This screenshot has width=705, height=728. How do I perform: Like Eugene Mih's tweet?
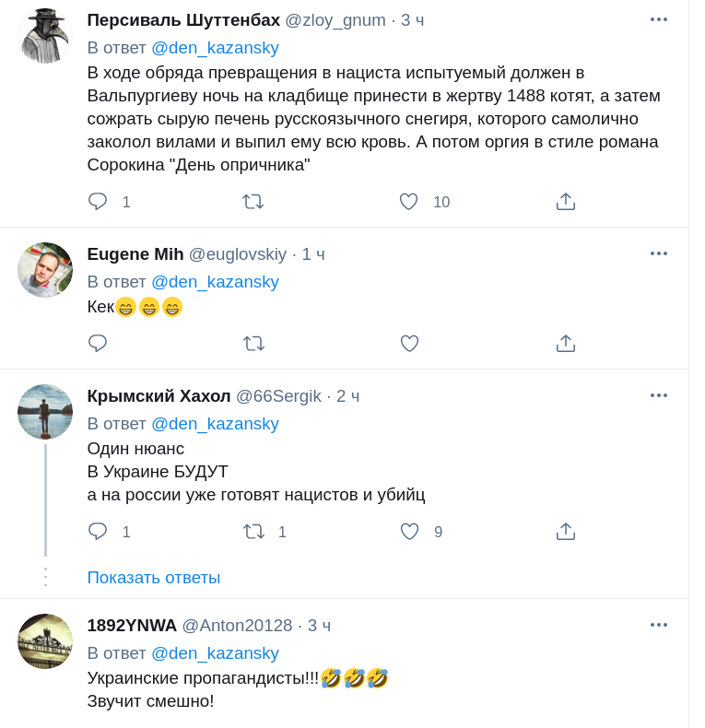[x=409, y=344]
